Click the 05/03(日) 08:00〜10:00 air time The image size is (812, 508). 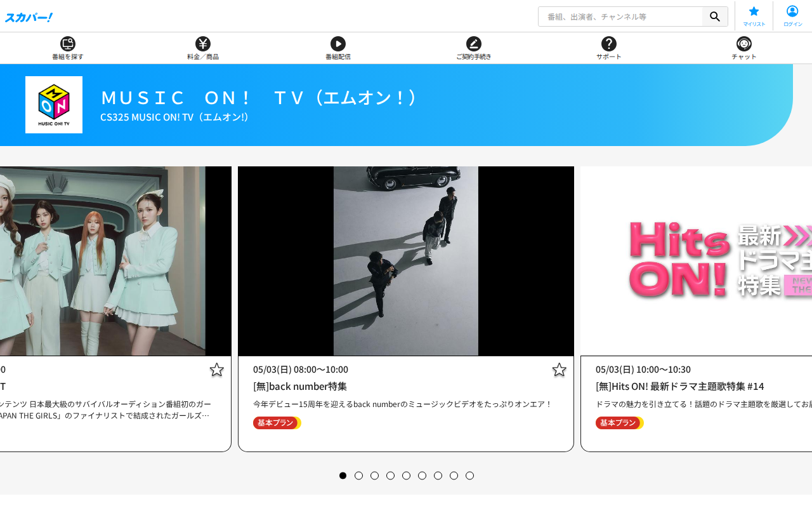(301, 369)
